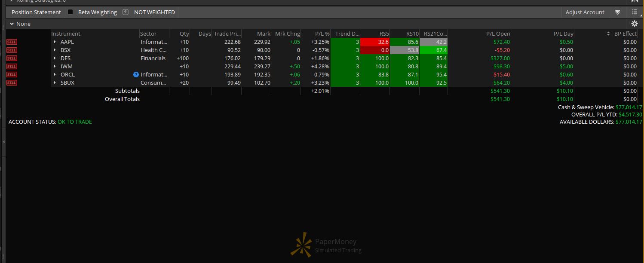Sort by the Qty column header

coord(184,34)
